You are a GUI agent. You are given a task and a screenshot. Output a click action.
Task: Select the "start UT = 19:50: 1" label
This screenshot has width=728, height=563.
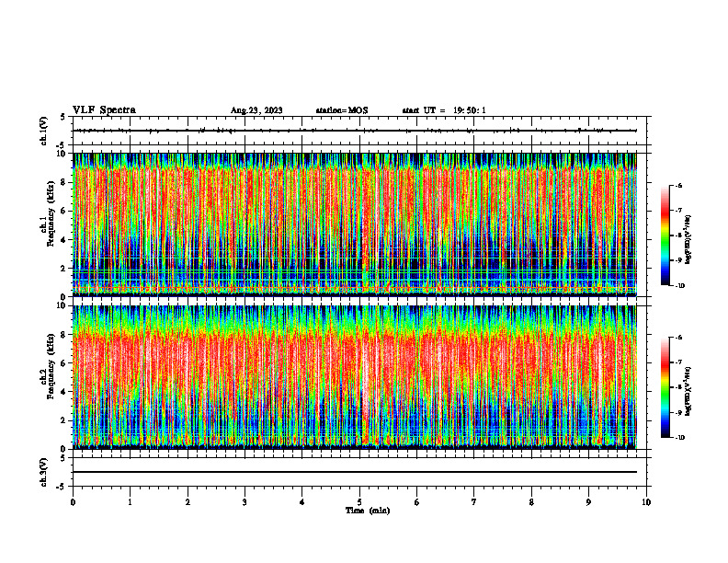444,110
